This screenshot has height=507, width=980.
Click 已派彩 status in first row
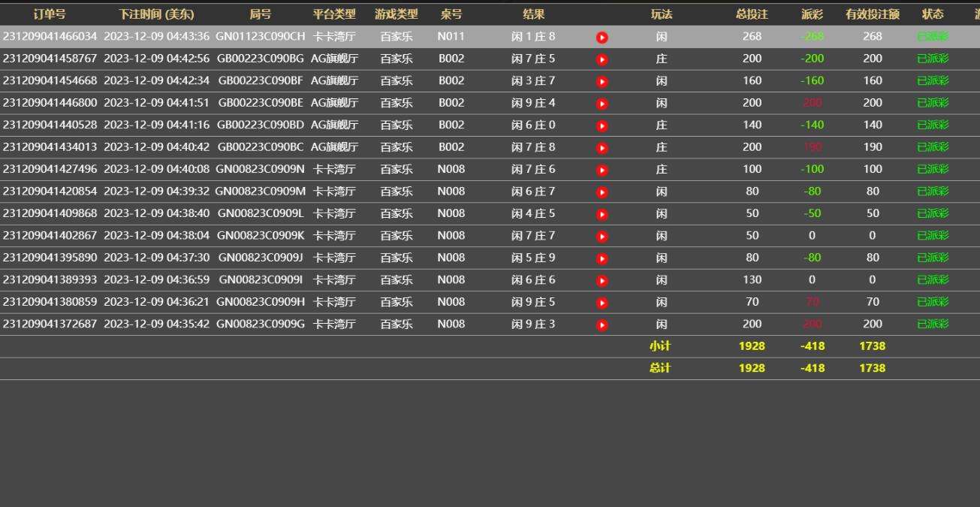coord(933,37)
